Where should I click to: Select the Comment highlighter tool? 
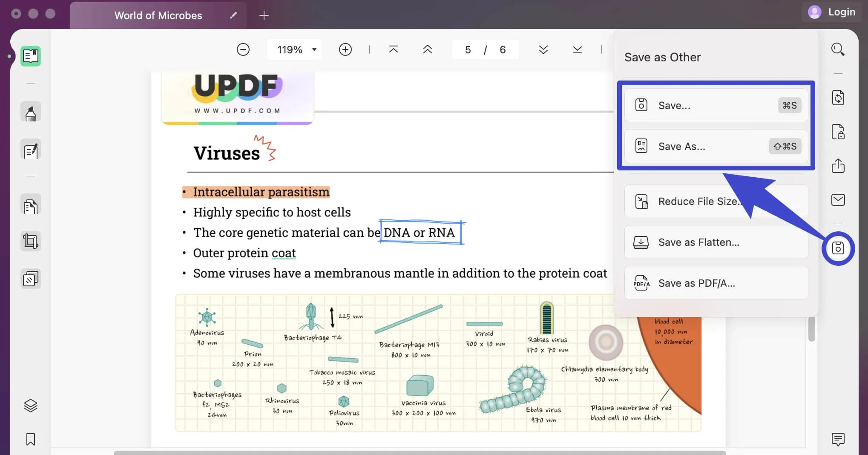click(x=30, y=112)
